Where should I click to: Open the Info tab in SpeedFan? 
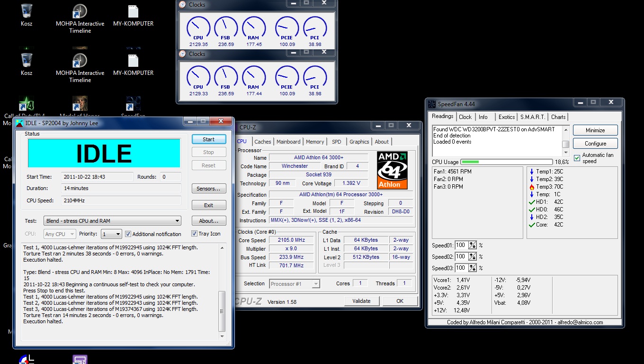483,117
